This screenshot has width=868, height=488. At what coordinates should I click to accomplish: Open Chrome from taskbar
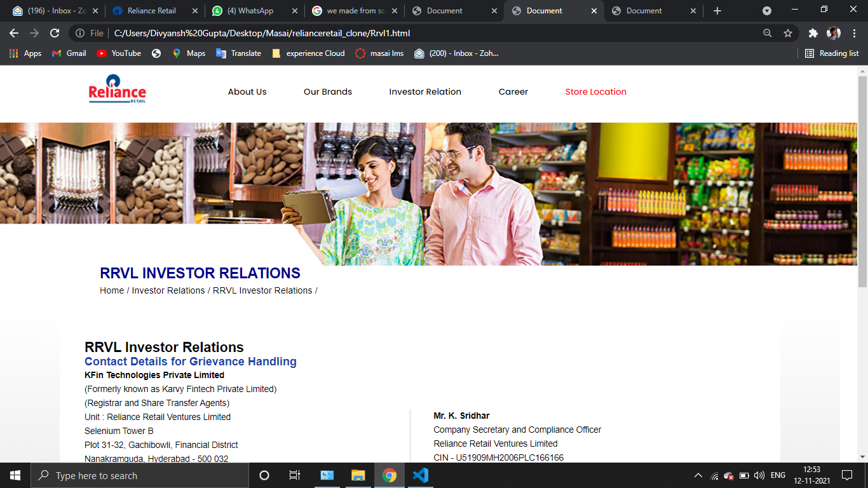tap(390, 475)
